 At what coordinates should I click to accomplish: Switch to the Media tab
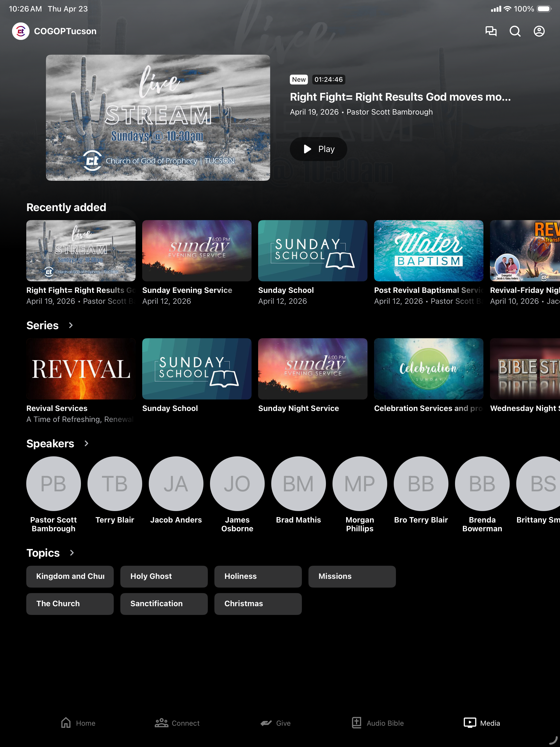pos(482,723)
